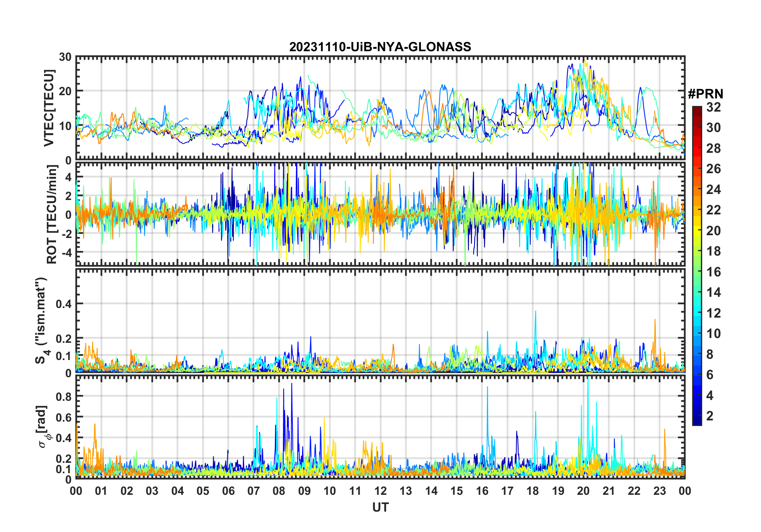This screenshot has width=761, height=532.
Task: Select the 0.8 tick on the σφ axis
Action: click(64, 396)
